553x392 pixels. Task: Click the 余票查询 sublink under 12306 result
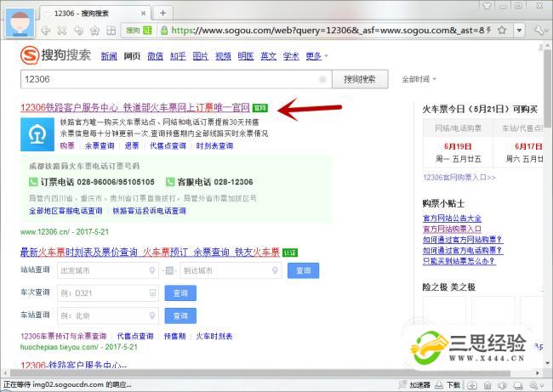(x=99, y=145)
